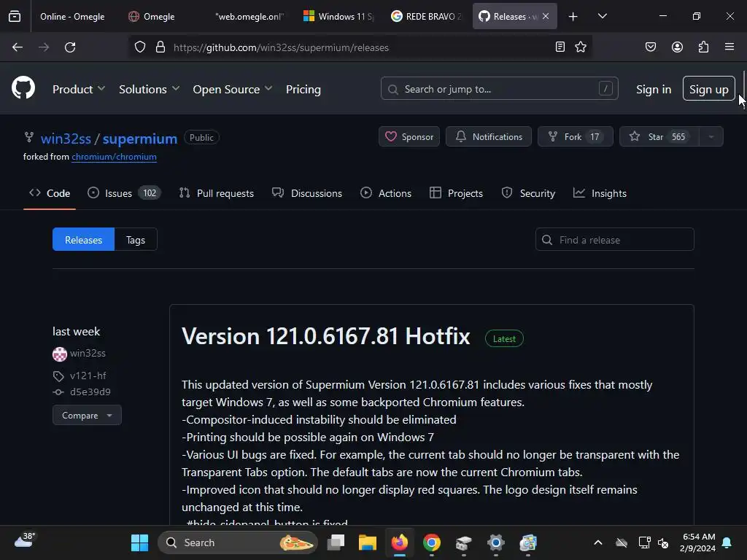
Task: Switch to the Pull requests tab
Action: tap(216, 193)
